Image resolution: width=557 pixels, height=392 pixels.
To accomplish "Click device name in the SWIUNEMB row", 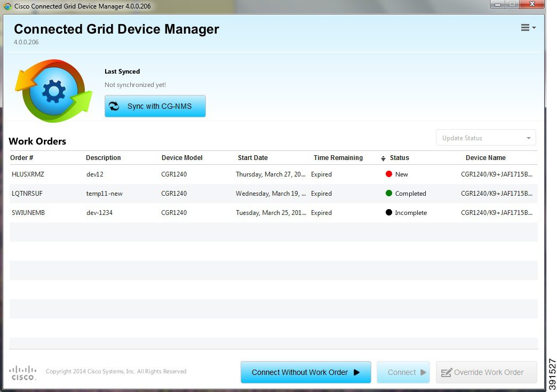I will (x=497, y=213).
